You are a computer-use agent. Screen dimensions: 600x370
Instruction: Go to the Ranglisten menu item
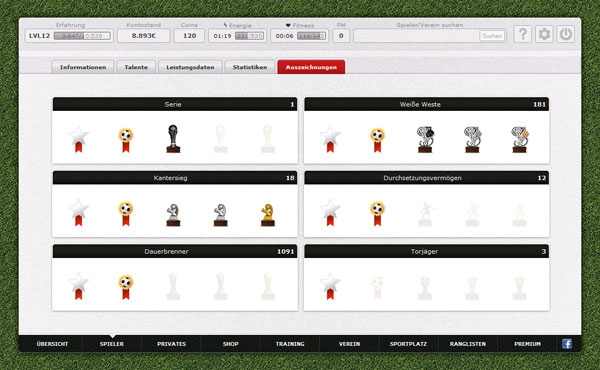468,344
